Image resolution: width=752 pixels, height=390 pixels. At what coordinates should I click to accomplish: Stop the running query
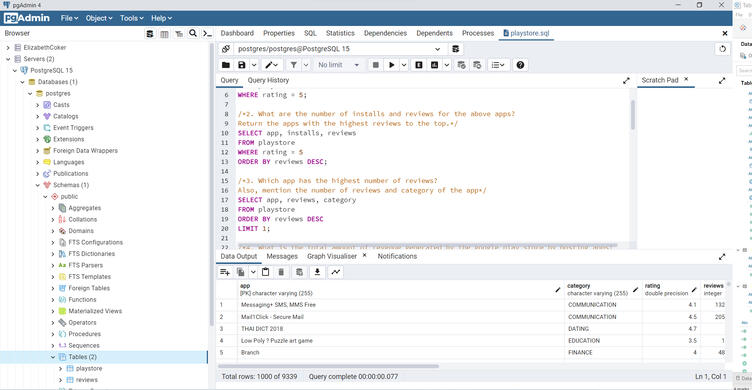click(376, 65)
